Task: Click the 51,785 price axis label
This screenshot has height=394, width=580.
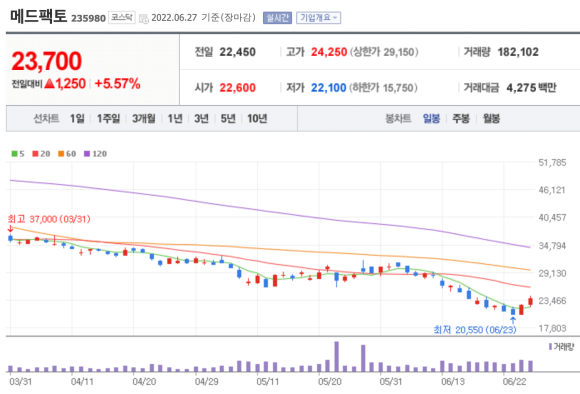Action: 552,163
